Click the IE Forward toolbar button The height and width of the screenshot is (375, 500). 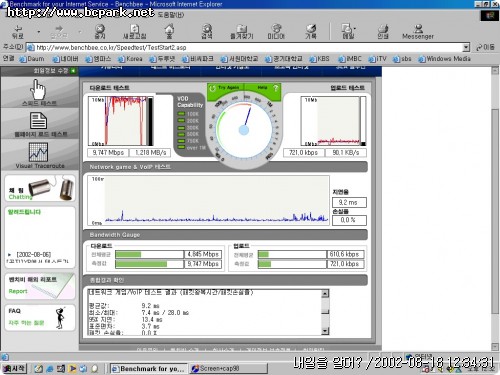click(59, 32)
